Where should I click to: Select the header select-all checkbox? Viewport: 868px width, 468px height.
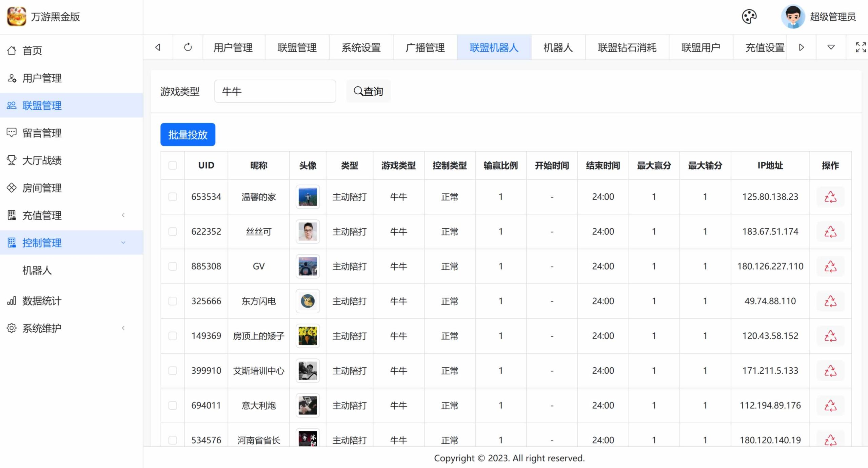(x=173, y=165)
